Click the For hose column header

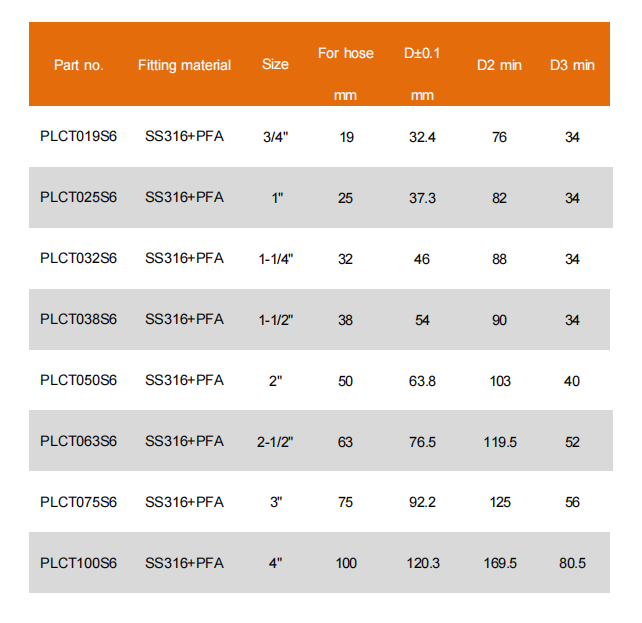point(346,53)
